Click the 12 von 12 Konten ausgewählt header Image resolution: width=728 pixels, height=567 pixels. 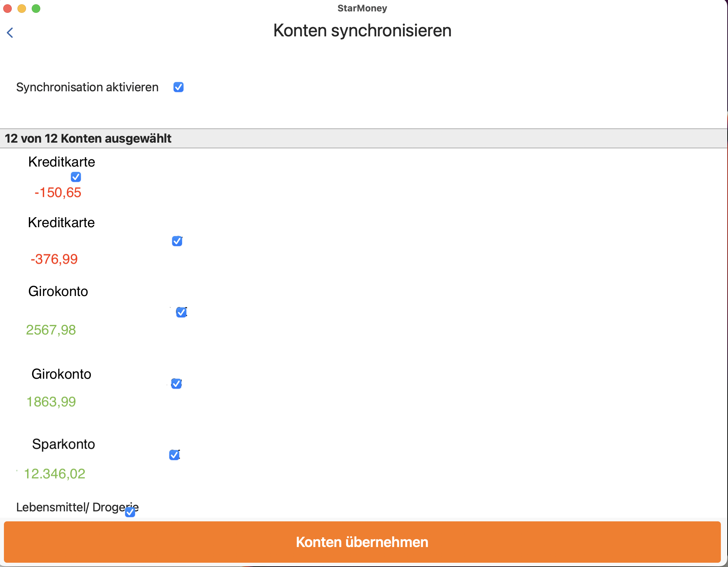point(88,138)
